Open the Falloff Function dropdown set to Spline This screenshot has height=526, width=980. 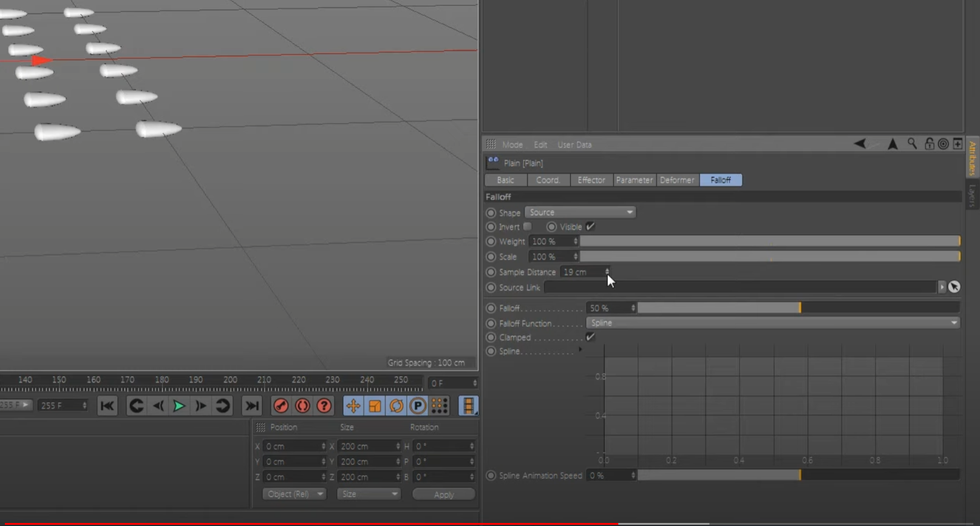pos(773,323)
